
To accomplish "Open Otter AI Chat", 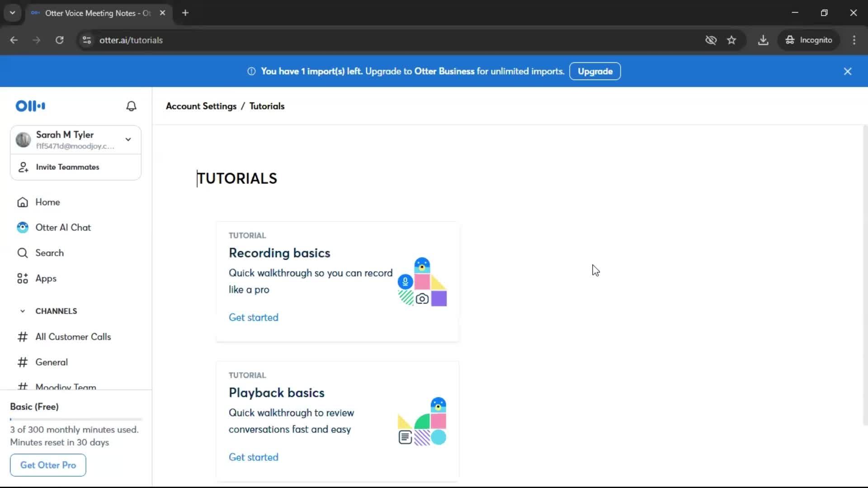I will click(63, 227).
